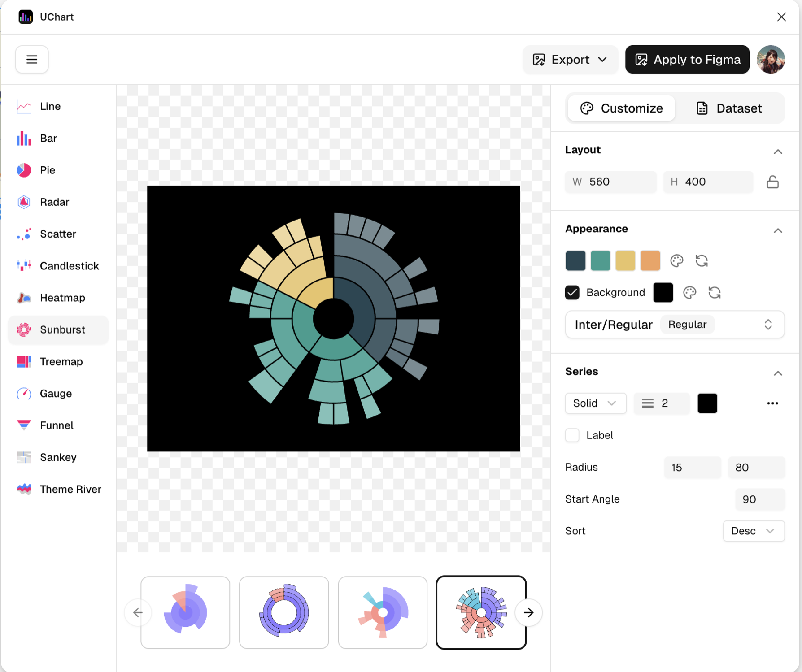
Task: Select the purple donut sunburst thumbnail
Action: [284, 612]
